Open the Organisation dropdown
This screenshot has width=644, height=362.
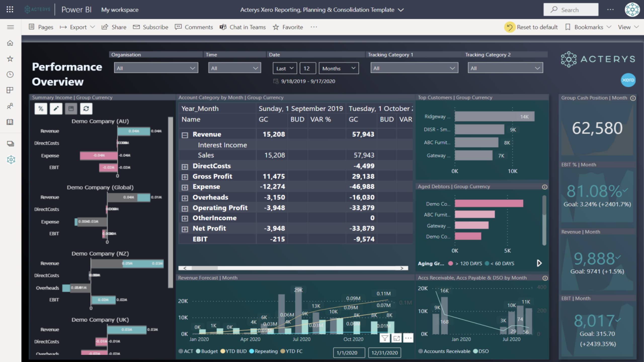coord(156,68)
